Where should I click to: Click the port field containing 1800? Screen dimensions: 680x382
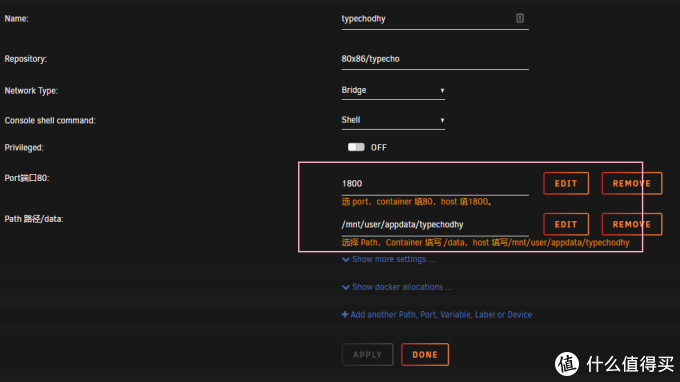[x=435, y=184]
